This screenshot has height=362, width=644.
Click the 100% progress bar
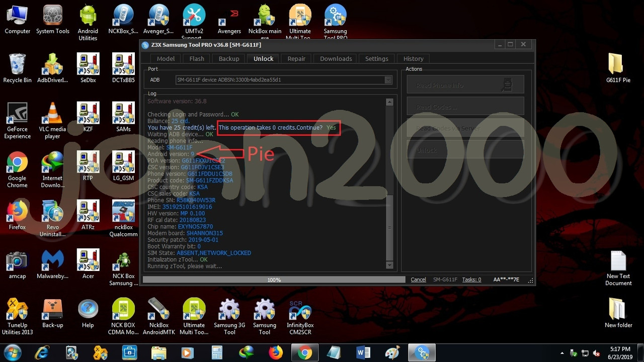[x=274, y=280]
